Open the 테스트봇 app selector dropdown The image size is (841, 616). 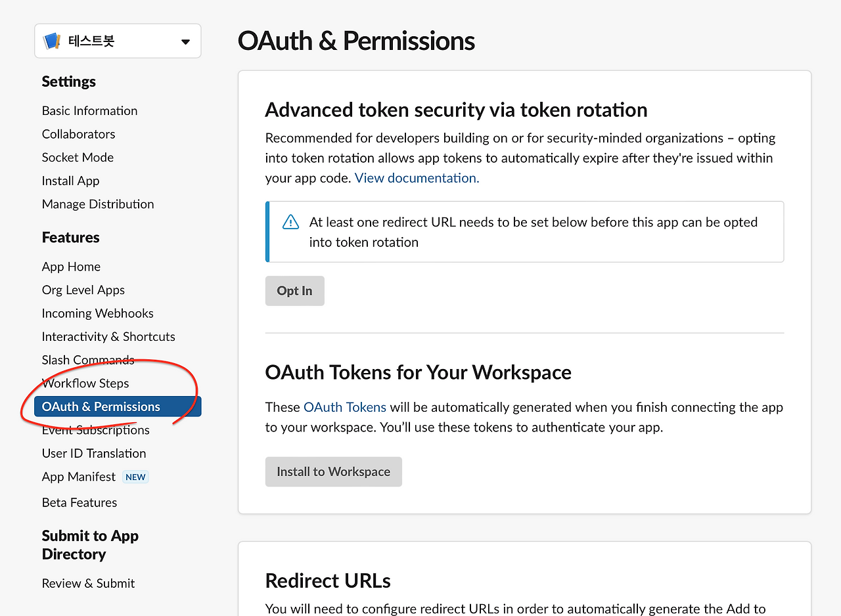pos(118,41)
